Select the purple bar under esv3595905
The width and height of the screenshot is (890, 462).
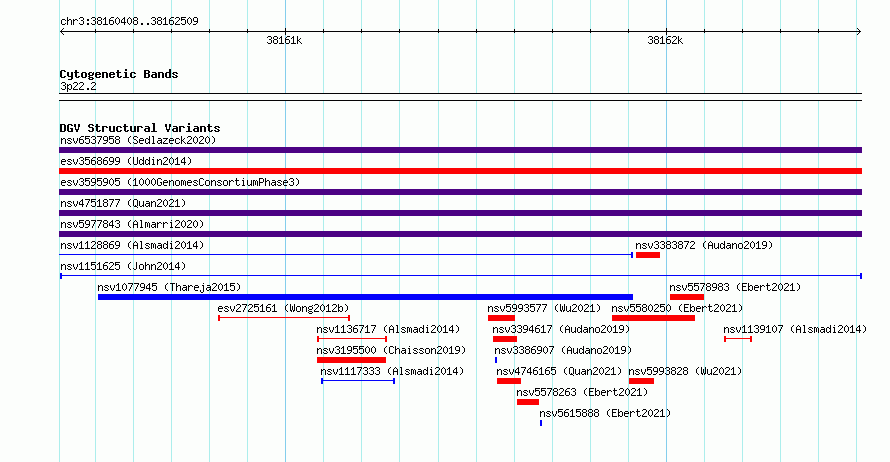click(x=460, y=192)
